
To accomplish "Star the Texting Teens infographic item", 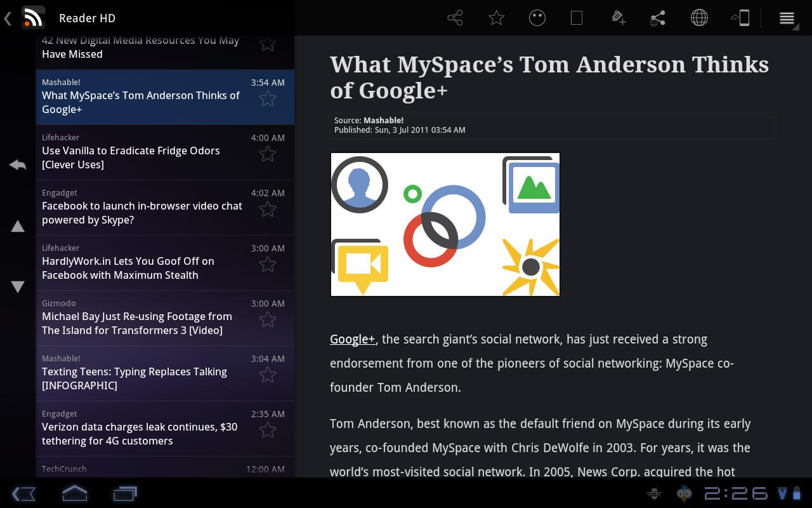I will [x=268, y=375].
